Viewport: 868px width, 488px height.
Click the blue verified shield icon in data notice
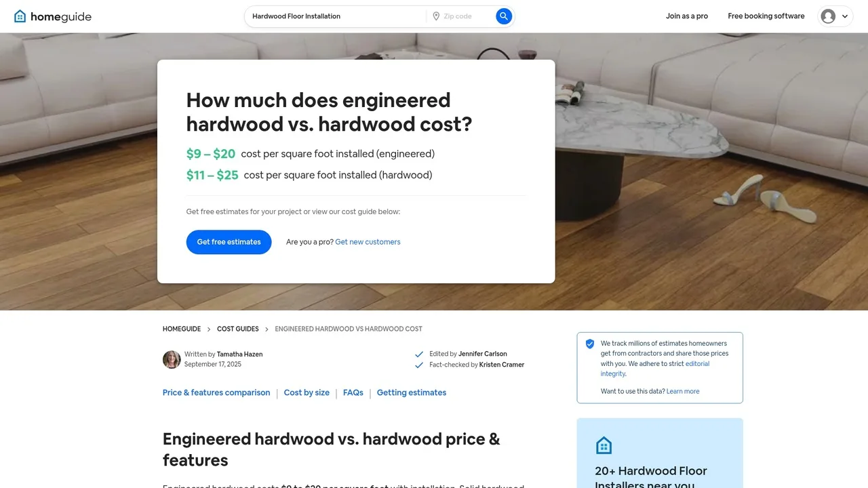click(x=590, y=344)
